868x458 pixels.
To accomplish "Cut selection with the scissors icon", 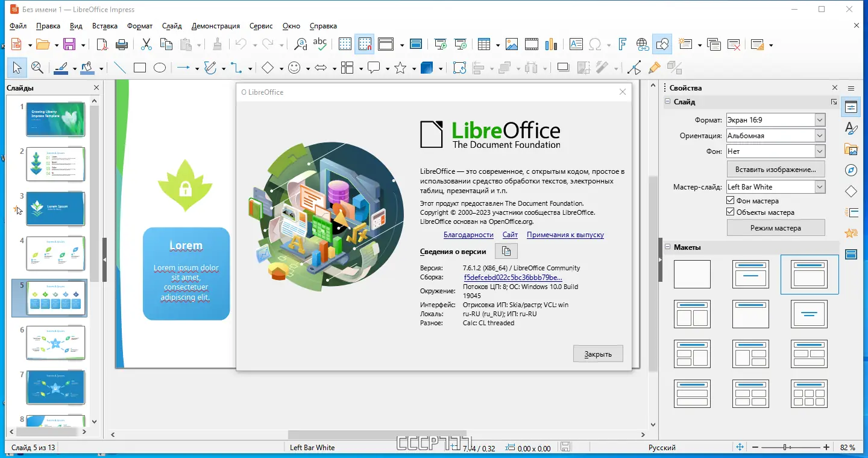I will click(146, 44).
